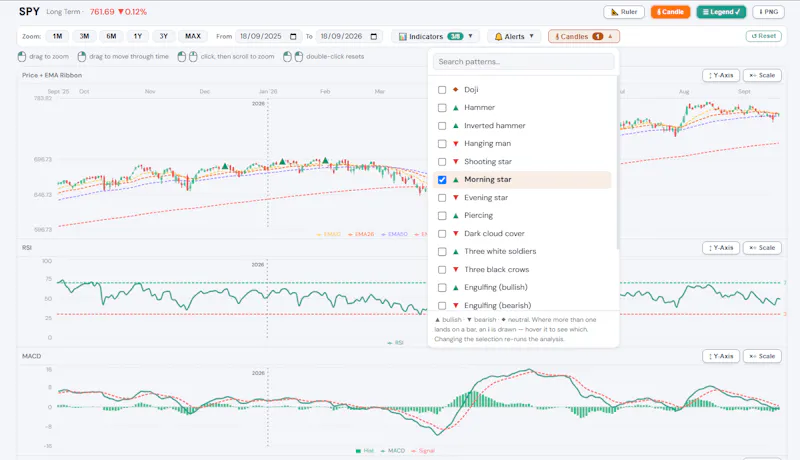Tick the Evening star checkbox

pyautogui.click(x=442, y=198)
